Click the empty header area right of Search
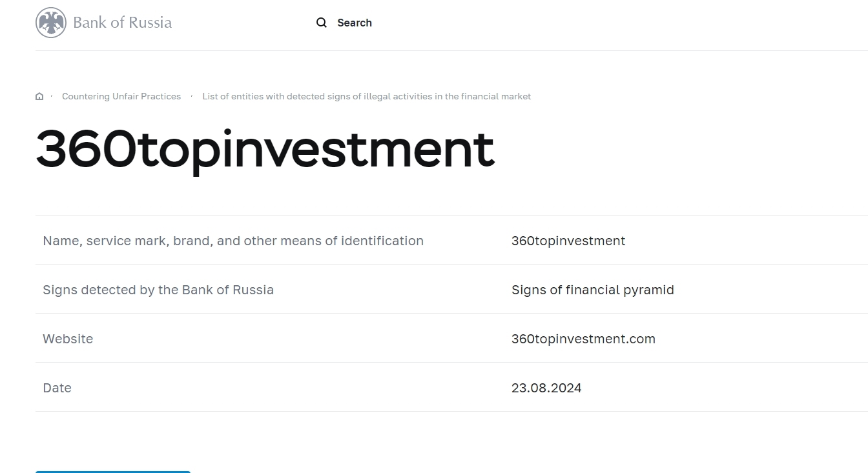Image resolution: width=868 pixels, height=473 pixels. point(614,23)
